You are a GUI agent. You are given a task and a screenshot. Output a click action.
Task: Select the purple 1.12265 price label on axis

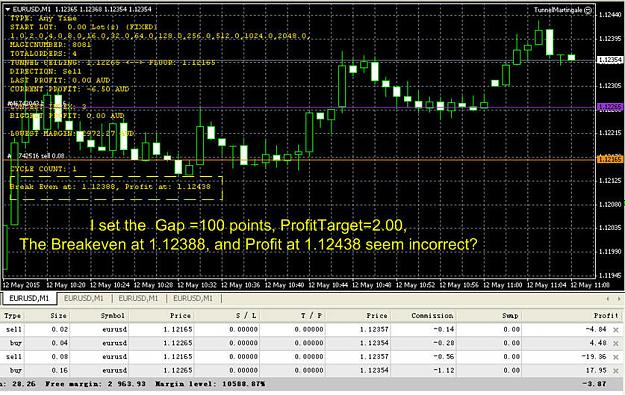click(610, 107)
